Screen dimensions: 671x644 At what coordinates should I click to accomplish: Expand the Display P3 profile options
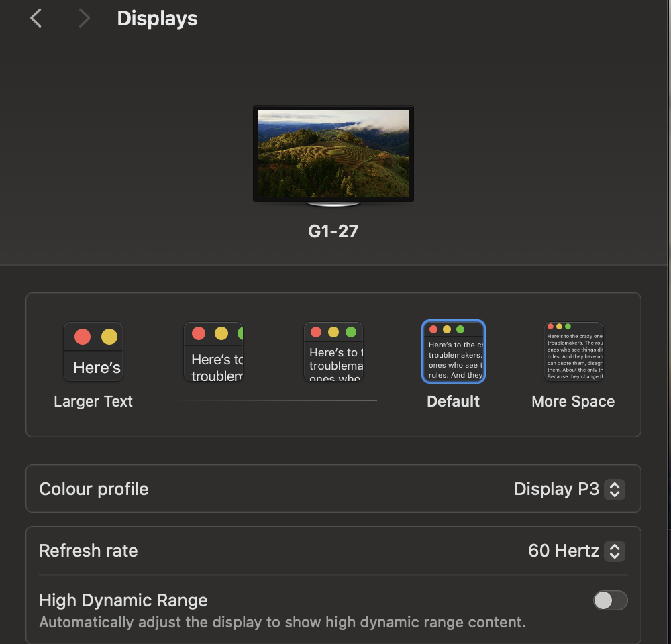coord(615,490)
